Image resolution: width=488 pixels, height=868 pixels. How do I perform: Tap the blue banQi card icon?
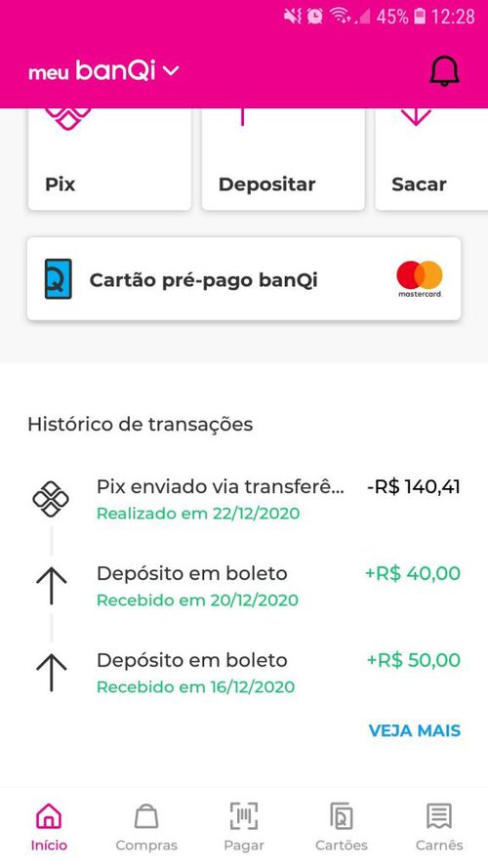[59, 278]
